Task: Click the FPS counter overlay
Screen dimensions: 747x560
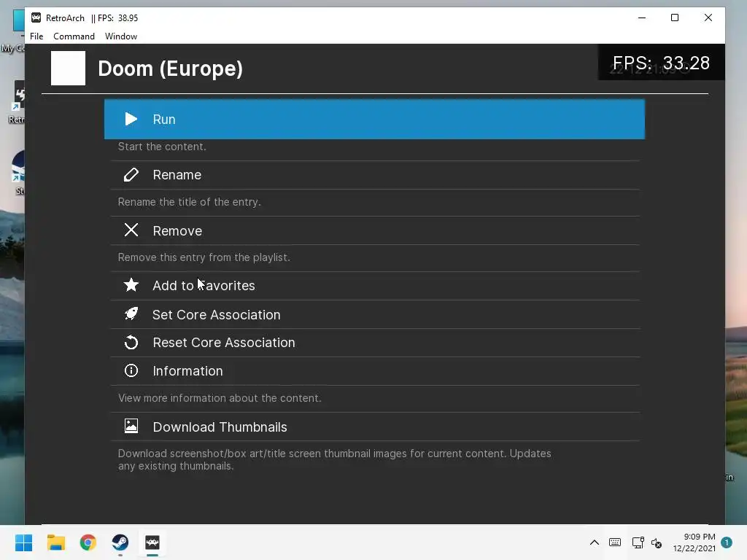Action: [661, 63]
